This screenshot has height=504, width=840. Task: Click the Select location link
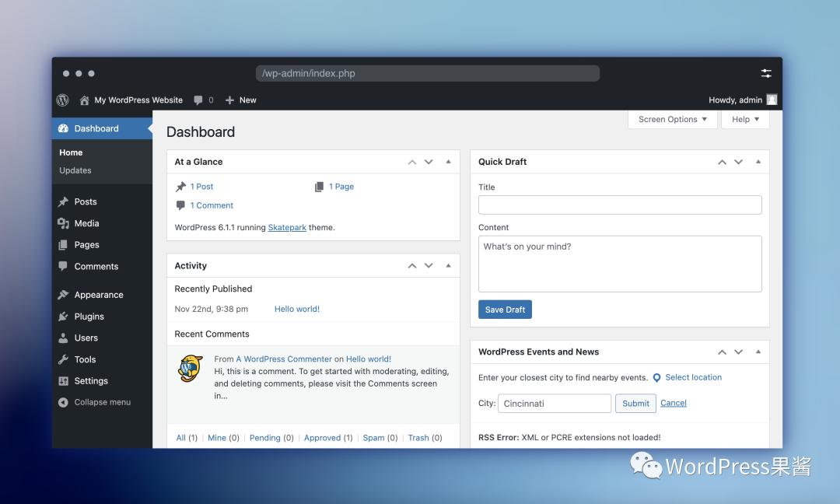(693, 377)
